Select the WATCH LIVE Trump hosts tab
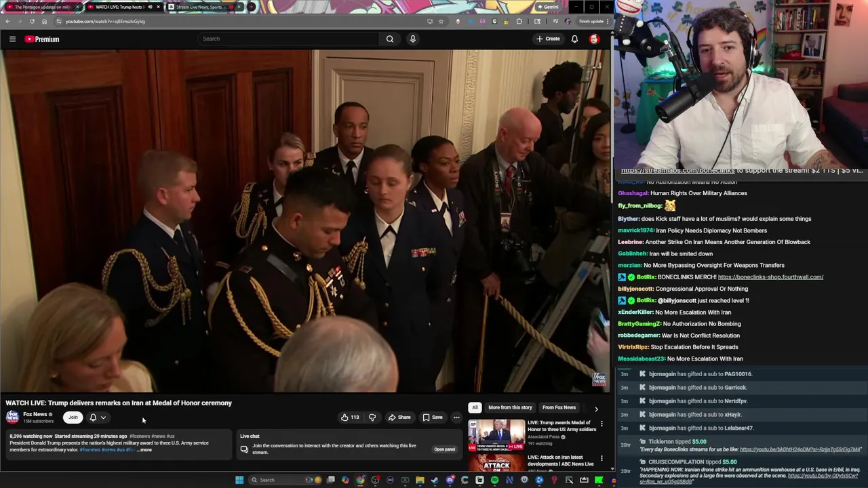This screenshot has height=488, width=868. [123, 7]
